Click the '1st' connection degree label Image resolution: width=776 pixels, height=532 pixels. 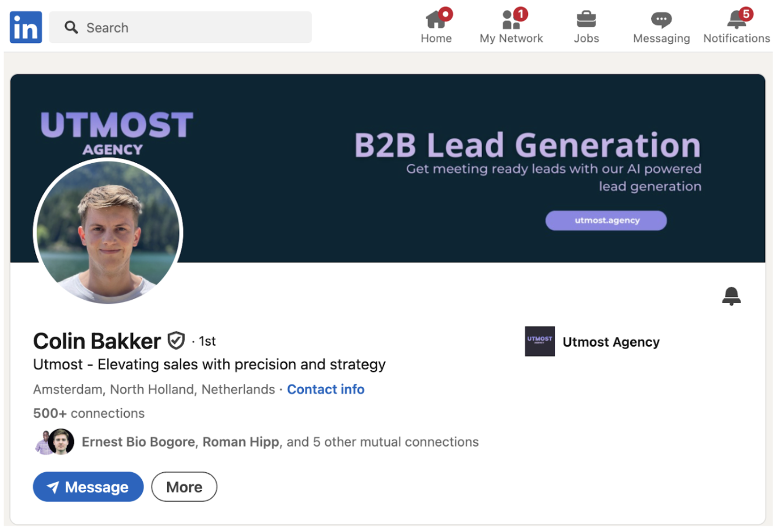207,342
